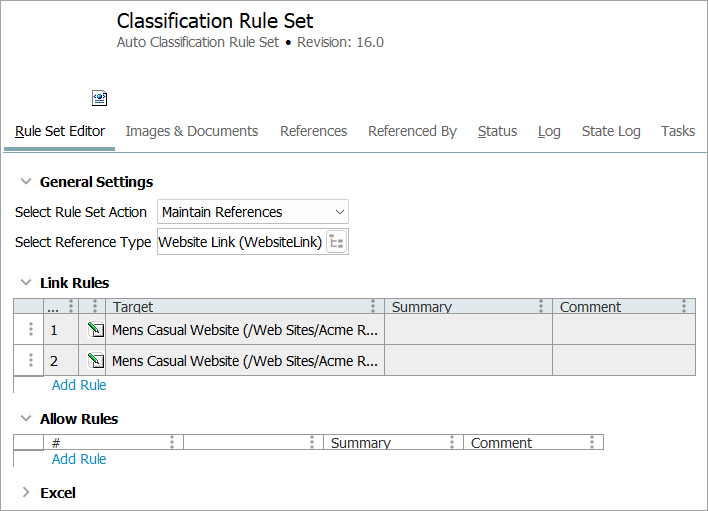This screenshot has height=511, width=708.
Task: Click Add Rule under Allow Rules
Action: coord(79,459)
